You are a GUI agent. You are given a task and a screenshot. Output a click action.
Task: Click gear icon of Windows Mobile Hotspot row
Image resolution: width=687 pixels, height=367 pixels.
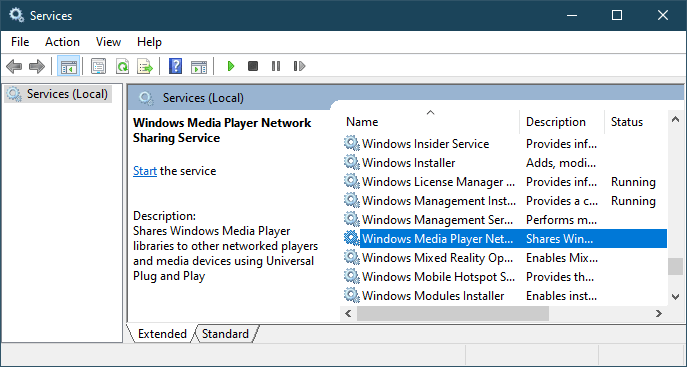[x=351, y=277]
